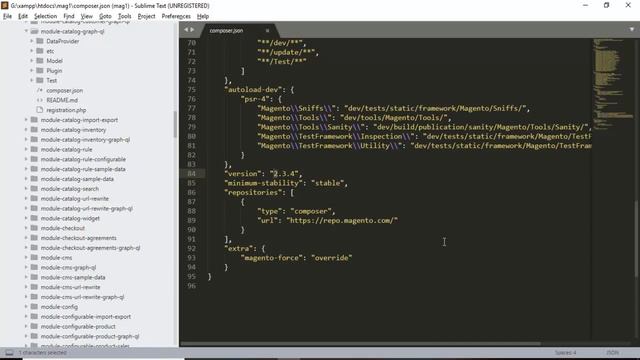This screenshot has width=640, height=360.
Task: Toggle side bar icon in status bar
Action: click(9, 353)
